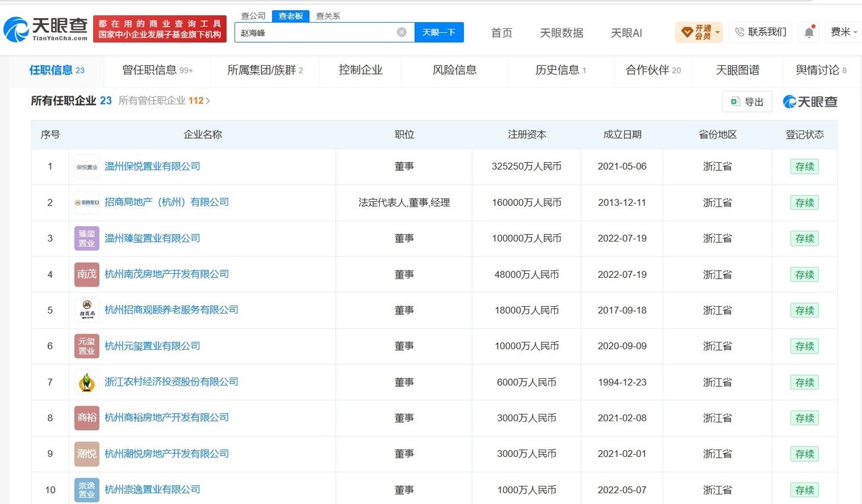Click 浙江农村经济投资 logo

(x=86, y=382)
